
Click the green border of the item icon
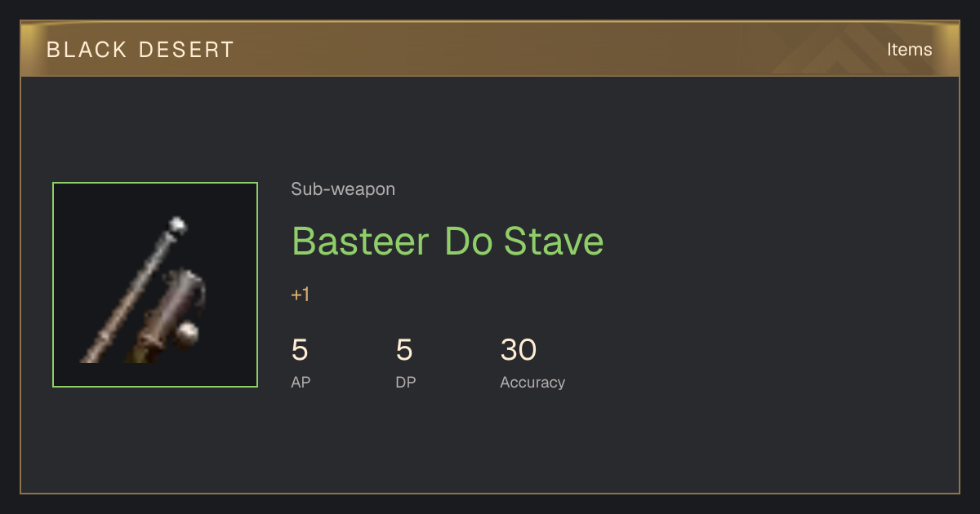tap(155, 183)
